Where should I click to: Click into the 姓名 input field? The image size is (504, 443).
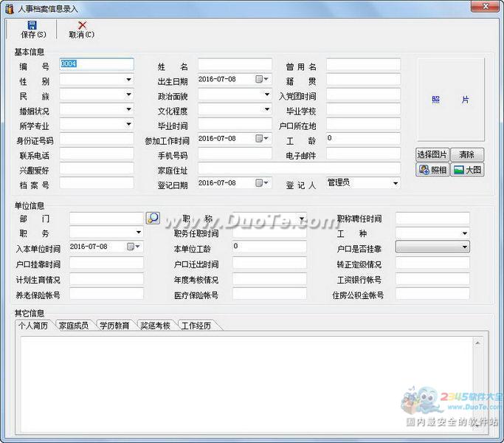pos(235,65)
